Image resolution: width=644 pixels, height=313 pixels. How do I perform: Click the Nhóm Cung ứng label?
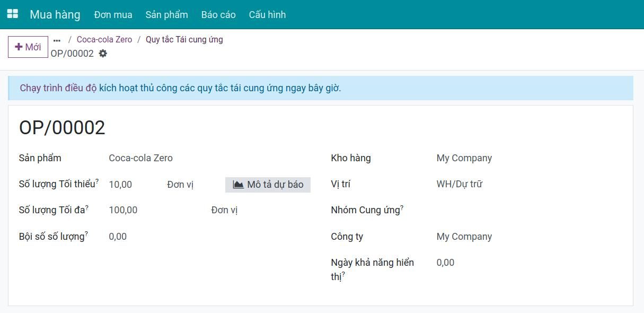click(367, 210)
